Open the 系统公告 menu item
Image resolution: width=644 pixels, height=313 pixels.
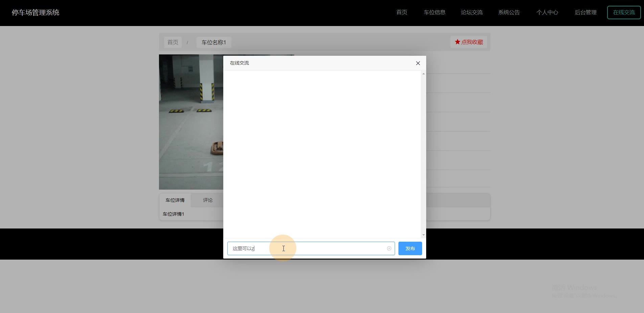coord(509,13)
